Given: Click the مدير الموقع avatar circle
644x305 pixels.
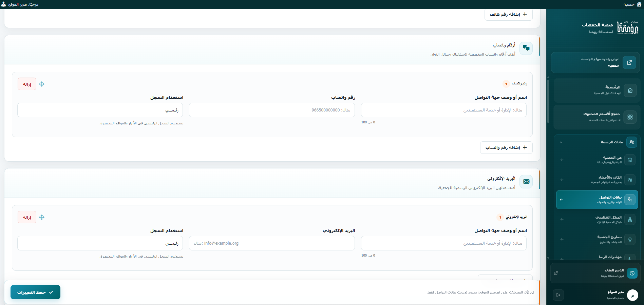Looking at the screenshot, I should point(632,295).
